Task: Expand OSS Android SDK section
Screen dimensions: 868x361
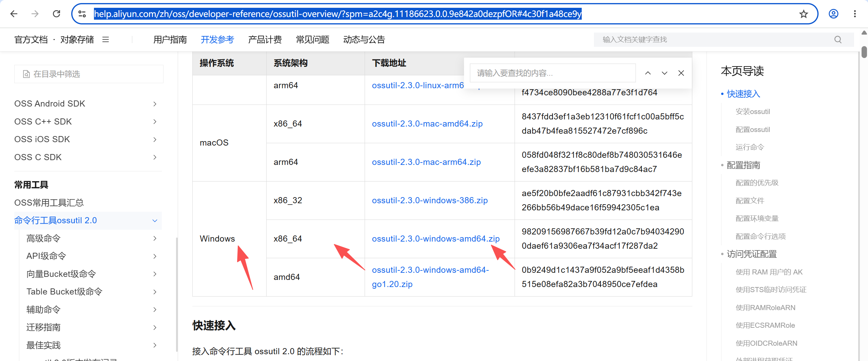Action: (x=155, y=104)
